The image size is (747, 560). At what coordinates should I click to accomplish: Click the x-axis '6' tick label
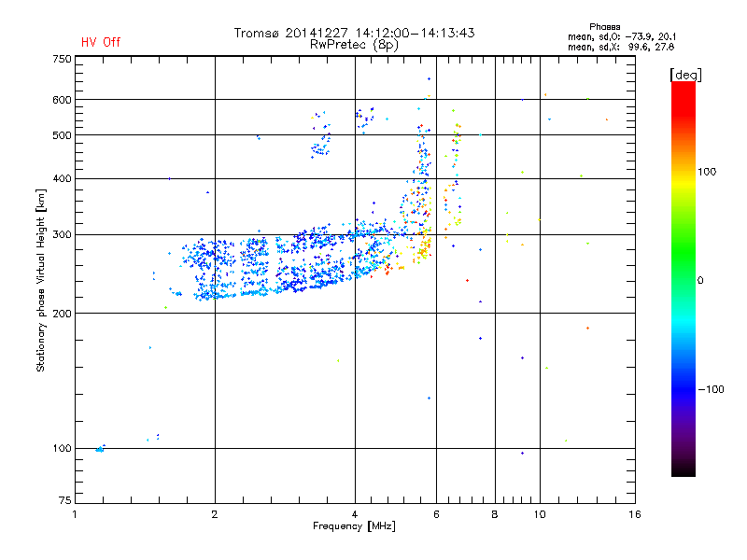436,514
